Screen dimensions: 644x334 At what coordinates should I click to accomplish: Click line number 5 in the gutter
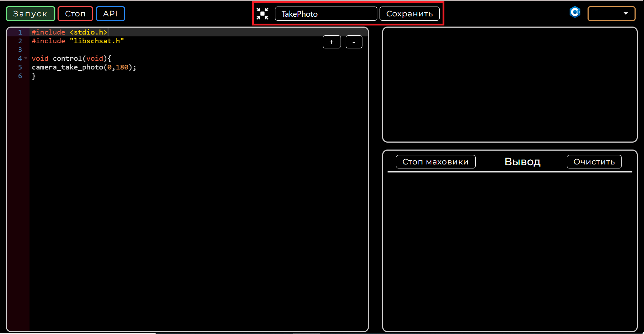[20, 67]
